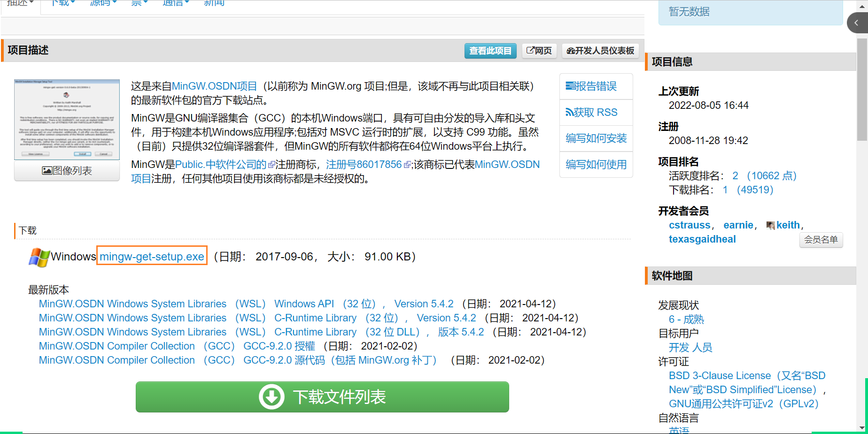Open the 源码 tab dropdown

pos(103,4)
